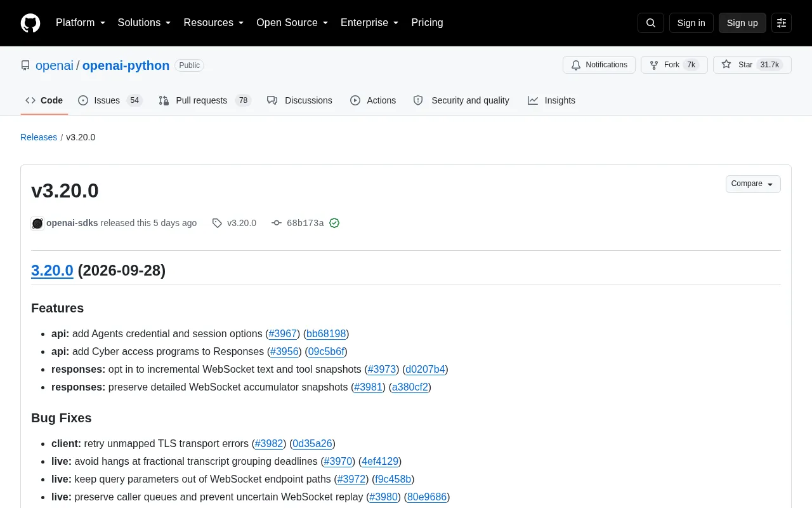Go to GitHub homepage via Octocat logo
The width and height of the screenshot is (812, 508).
coord(30,23)
